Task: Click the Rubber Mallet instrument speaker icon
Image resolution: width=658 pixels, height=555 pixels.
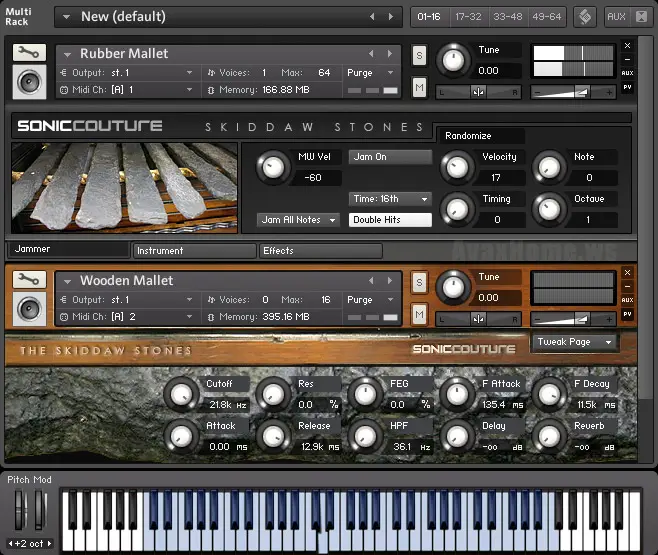Action: click(29, 82)
